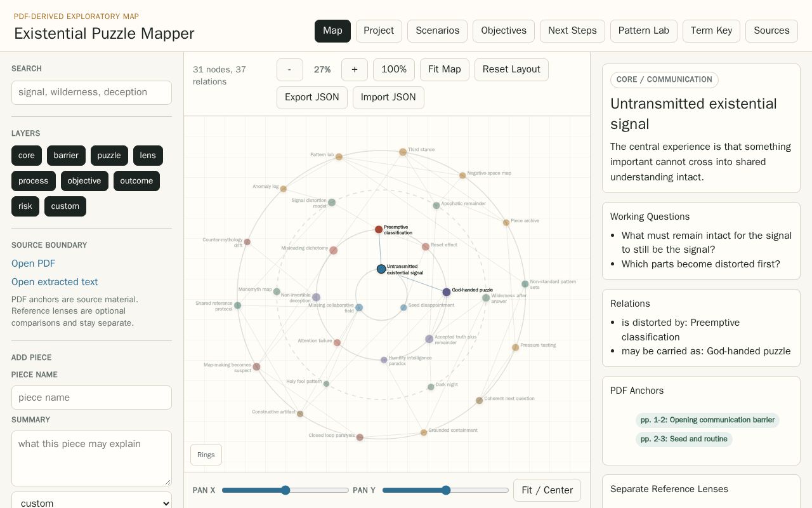
Task: Click the Fit / Center button
Action: 547,490
